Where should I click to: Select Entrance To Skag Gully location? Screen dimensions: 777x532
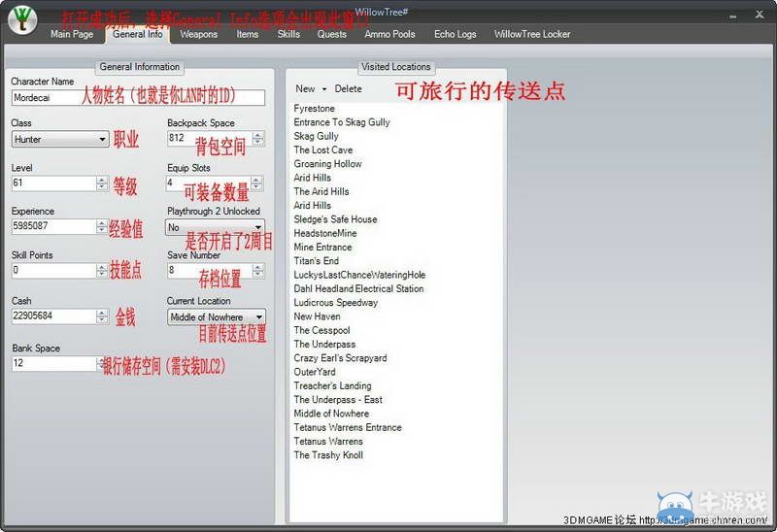(342, 122)
